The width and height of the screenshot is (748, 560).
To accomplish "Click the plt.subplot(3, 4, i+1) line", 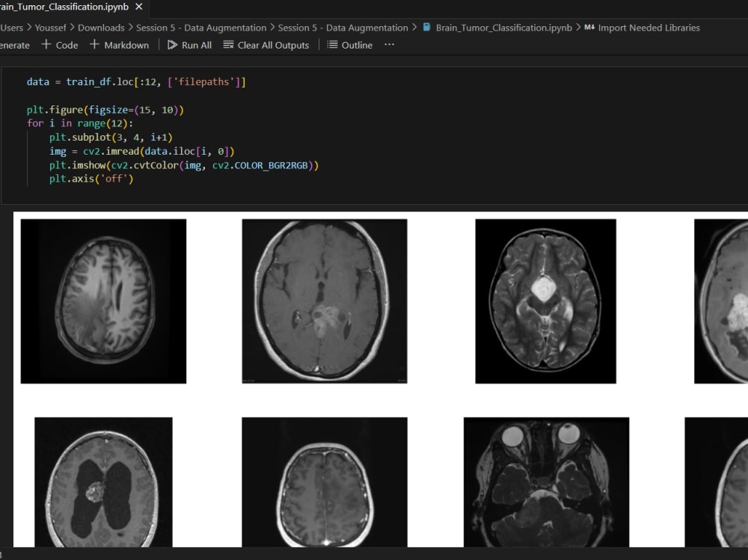I will (111, 138).
